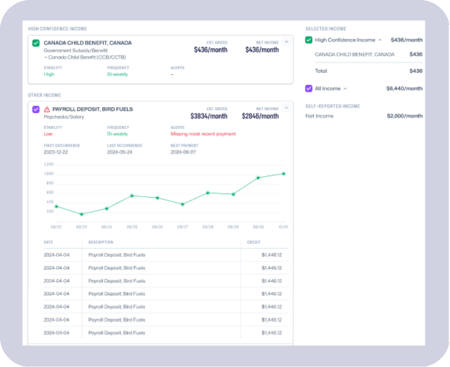Uncheck the Canada Child Benefit green checkbox
The image size is (450, 367).
point(36,43)
